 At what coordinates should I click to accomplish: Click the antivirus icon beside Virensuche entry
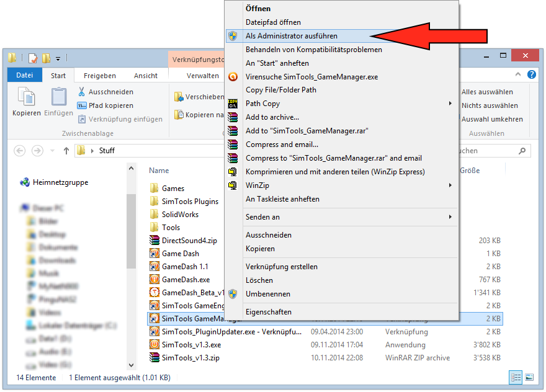pyautogui.click(x=233, y=76)
